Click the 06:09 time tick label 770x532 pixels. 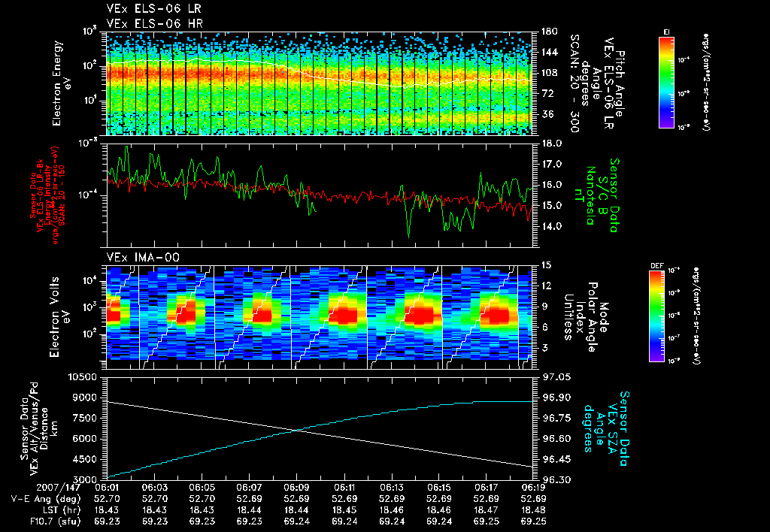[x=296, y=488]
